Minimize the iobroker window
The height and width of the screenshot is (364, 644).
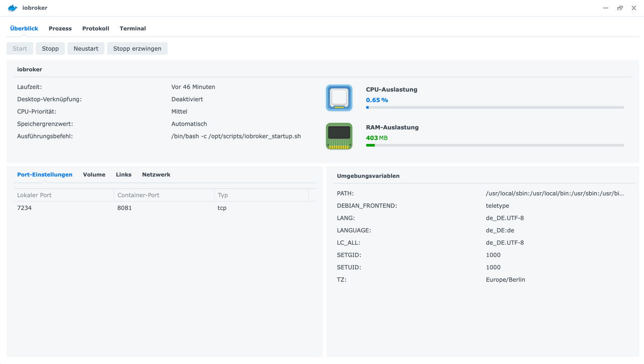coord(606,8)
